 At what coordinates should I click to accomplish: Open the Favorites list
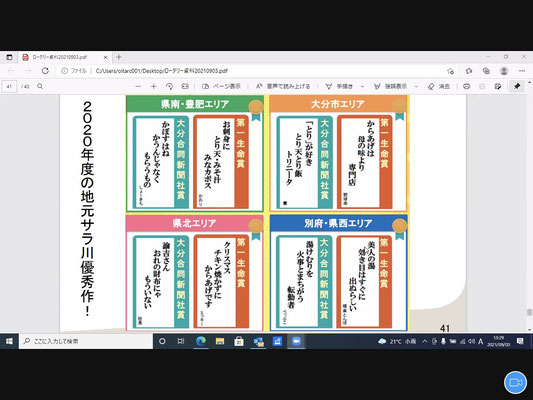tap(469, 71)
